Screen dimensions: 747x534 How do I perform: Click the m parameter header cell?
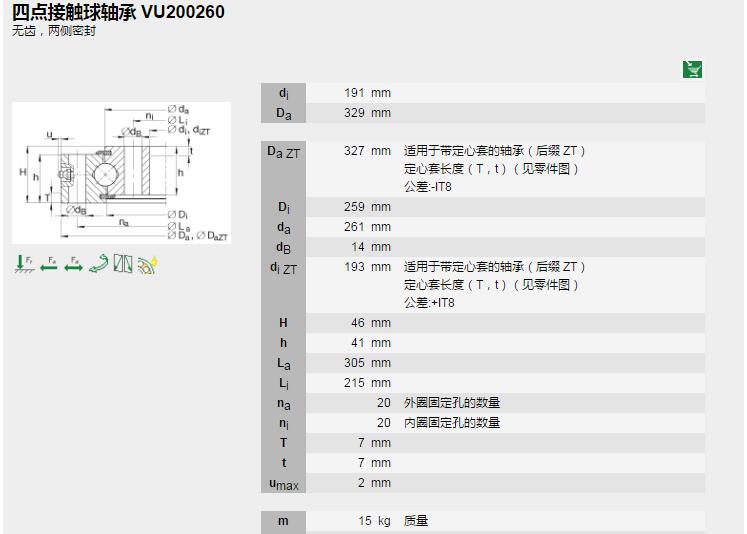283,521
